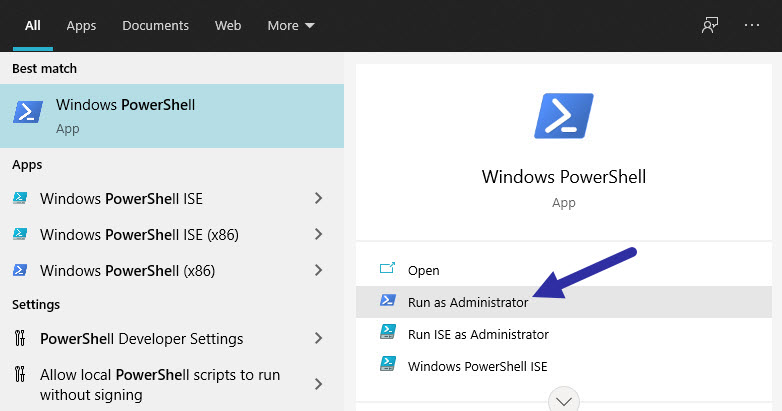Image resolution: width=782 pixels, height=411 pixels.
Task: Click the Windows PowerShell (x86) icon
Action: coord(20,270)
